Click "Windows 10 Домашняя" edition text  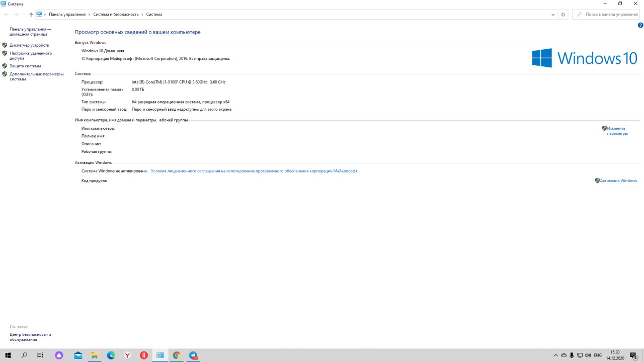pos(103,51)
